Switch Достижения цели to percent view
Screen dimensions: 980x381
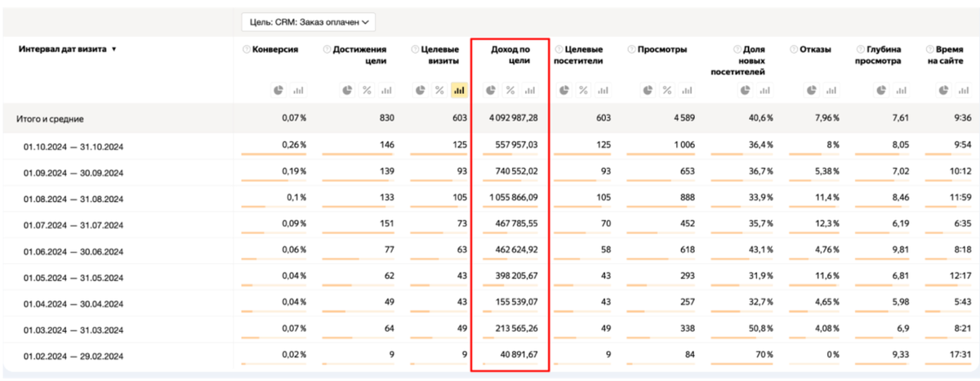366,90
